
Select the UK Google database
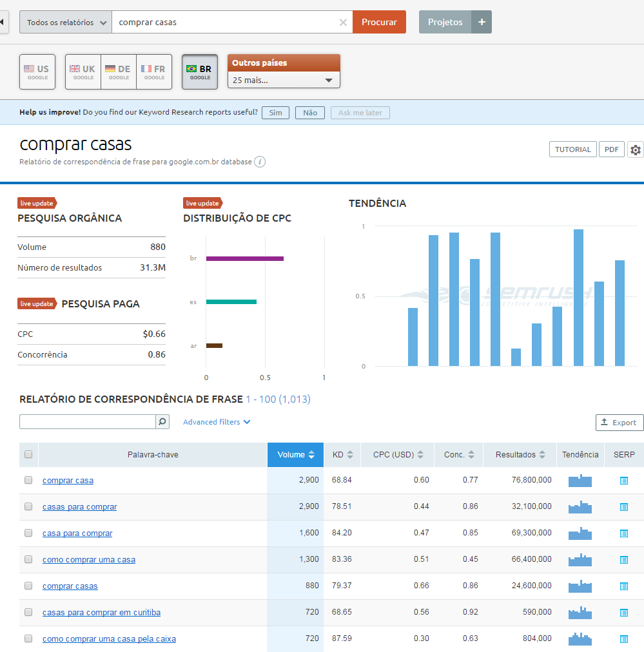83,72
